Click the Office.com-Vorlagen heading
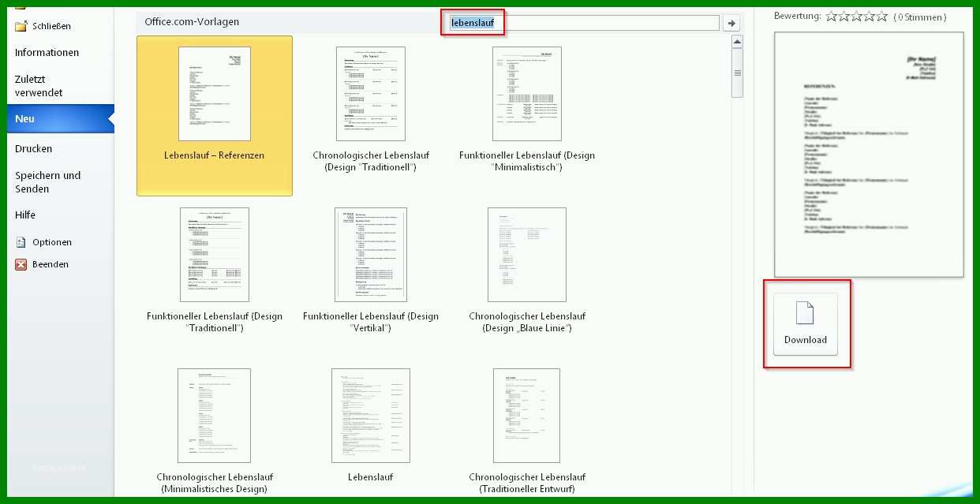Viewport: 980px width, 504px height. tap(192, 22)
